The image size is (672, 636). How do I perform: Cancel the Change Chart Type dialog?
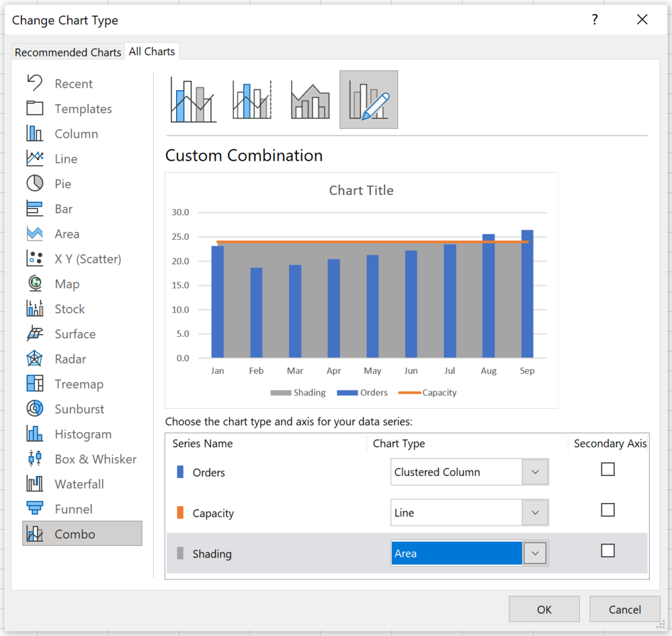[625, 609]
